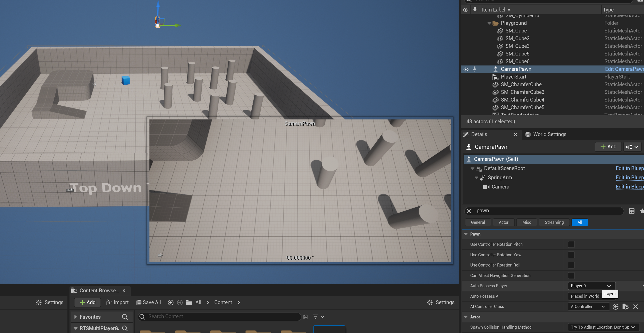This screenshot has width=644, height=333.
Task: Use selected asset arrow for AI Controller
Action: coord(615,306)
